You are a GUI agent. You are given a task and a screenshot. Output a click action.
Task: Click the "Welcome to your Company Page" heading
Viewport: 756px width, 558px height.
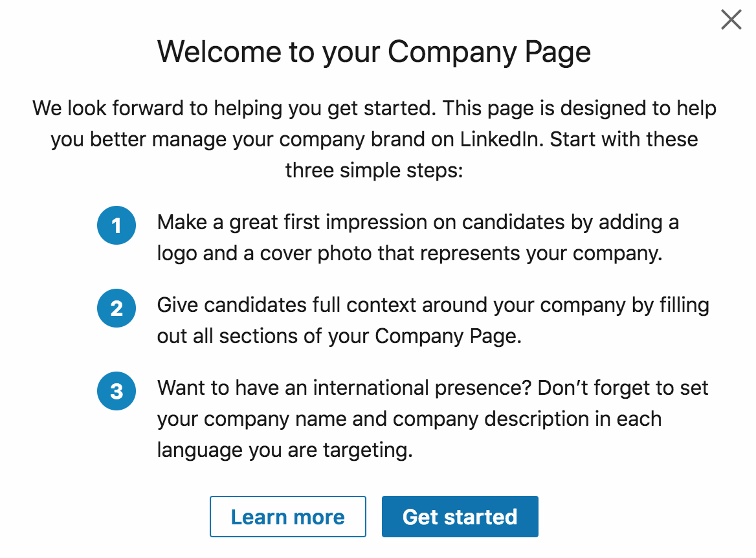tap(374, 52)
